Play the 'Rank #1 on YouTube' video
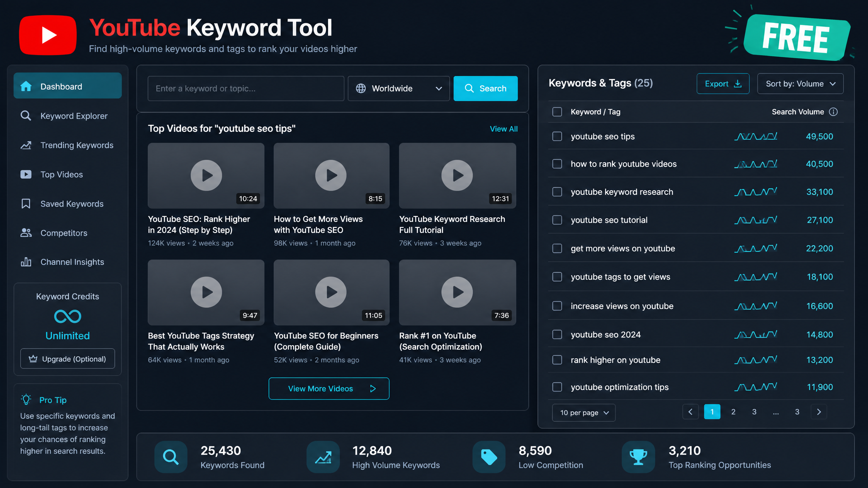The image size is (868, 488). tap(457, 292)
